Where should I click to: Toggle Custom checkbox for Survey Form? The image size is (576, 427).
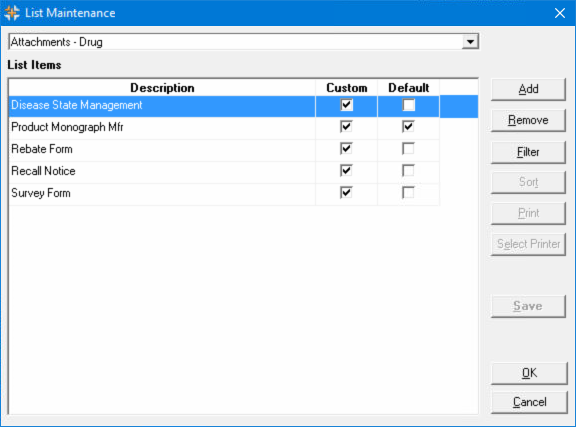(x=346, y=193)
